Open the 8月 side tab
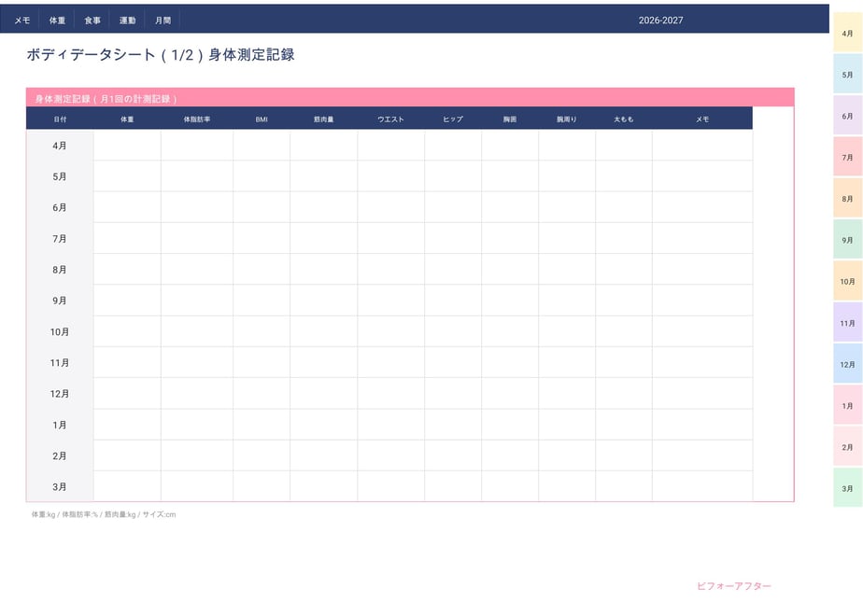 (848, 199)
